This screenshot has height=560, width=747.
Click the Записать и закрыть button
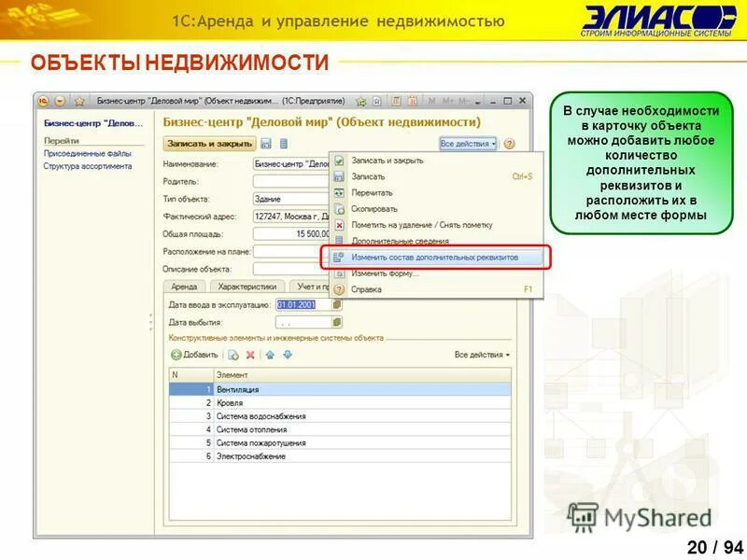[x=209, y=144]
